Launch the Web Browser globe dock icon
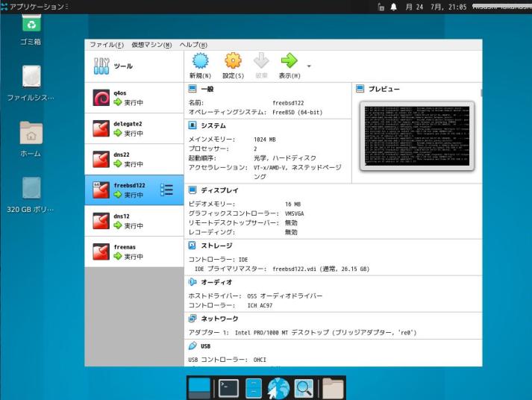 coord(278,388)
